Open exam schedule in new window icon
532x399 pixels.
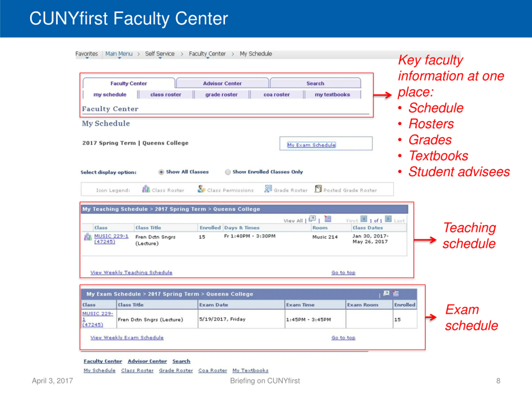click(386, 293)
